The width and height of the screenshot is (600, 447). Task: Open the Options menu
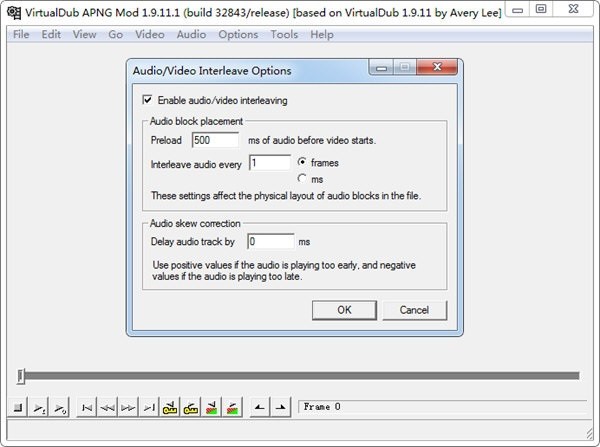pos(238,34)
